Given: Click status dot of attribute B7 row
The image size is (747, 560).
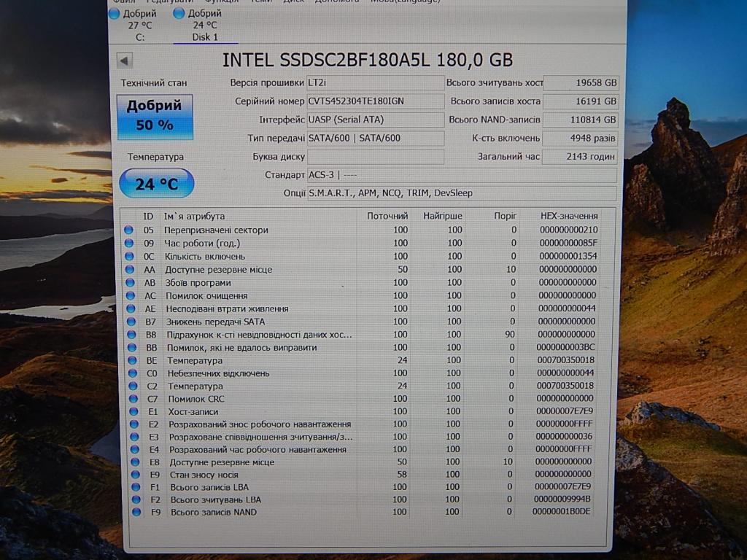Looking at the screenshot, I should point(131,322).
